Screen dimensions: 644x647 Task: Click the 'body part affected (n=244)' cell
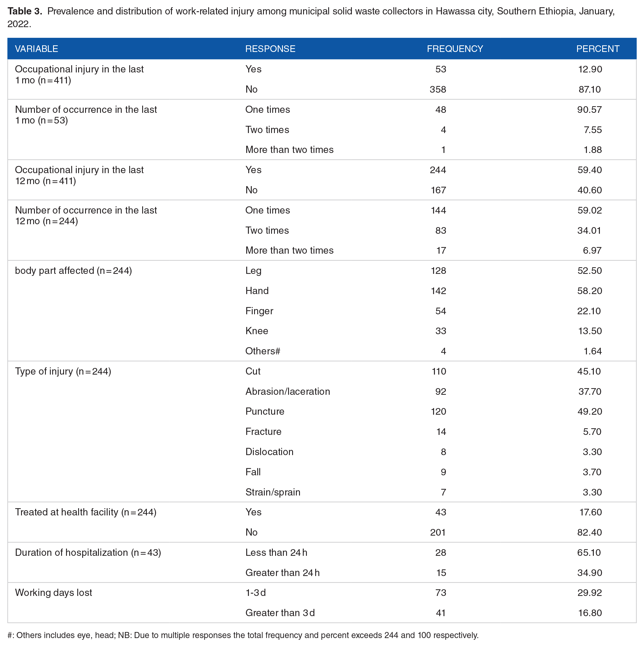[x=73, y=271]
